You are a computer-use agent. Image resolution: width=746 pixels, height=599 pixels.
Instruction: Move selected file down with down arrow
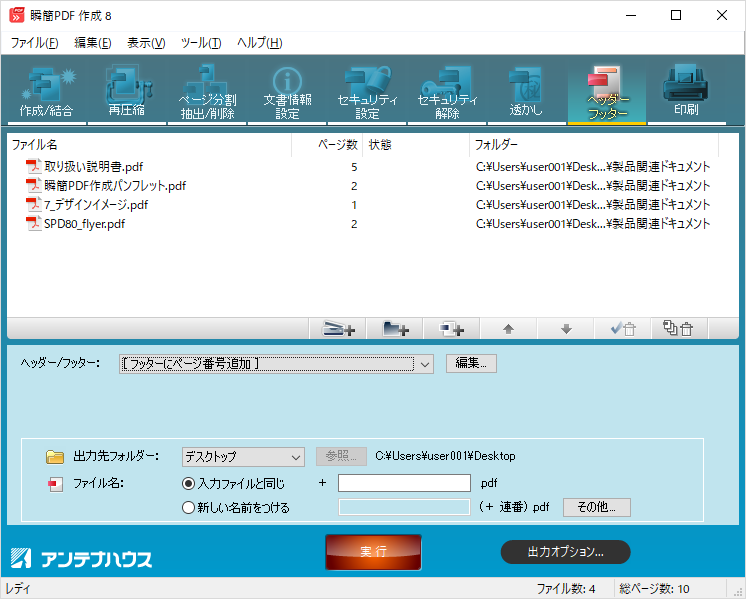pos(566,329)
